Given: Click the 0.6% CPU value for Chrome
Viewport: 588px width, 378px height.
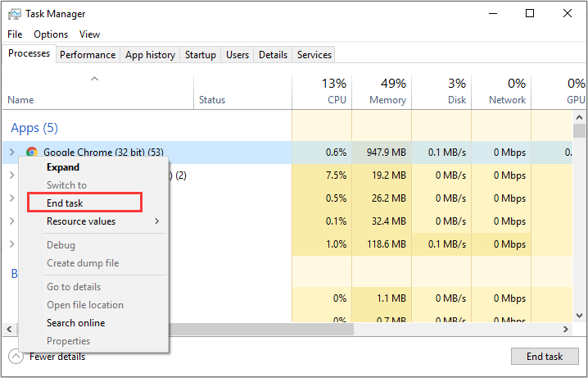Looking at the screenshot, I should [334, 153].
